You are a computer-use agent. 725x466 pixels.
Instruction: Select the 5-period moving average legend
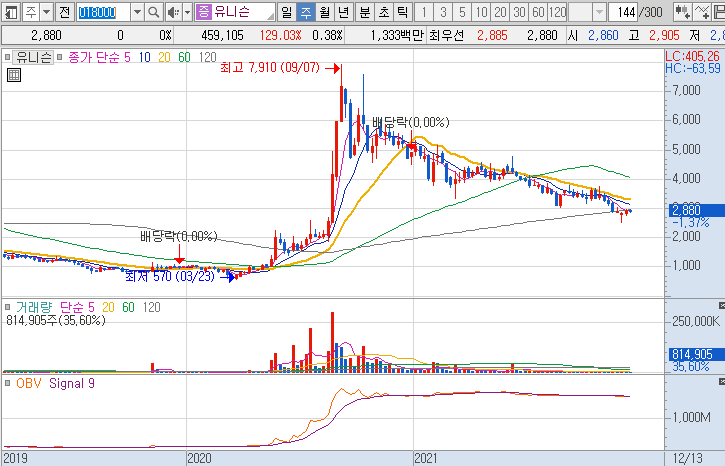(x=127, y=57)
